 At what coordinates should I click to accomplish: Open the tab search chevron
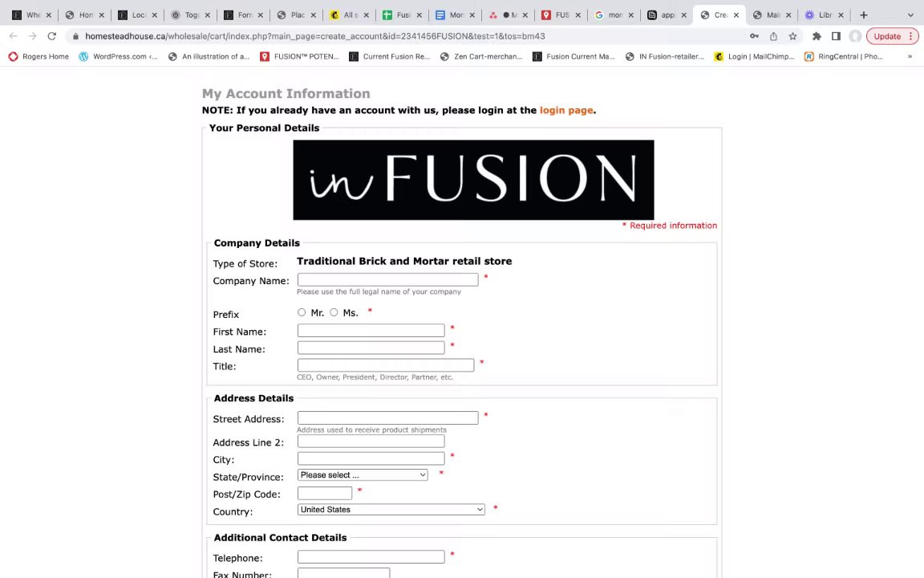point(910,14)
